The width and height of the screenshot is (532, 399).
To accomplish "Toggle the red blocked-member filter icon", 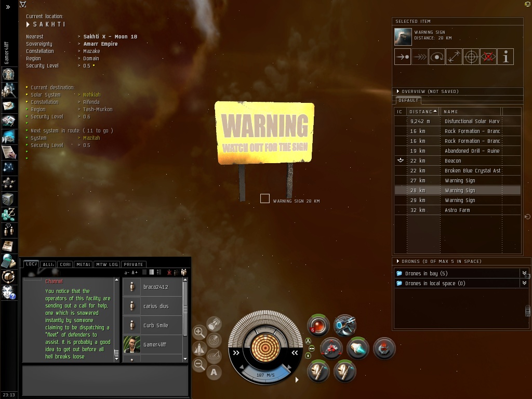I will point(169,272).
